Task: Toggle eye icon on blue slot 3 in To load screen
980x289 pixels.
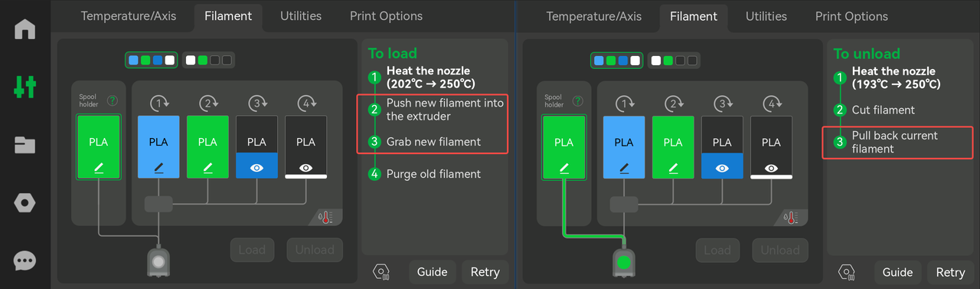Action: pyautogui.click(x=256, y=166)
